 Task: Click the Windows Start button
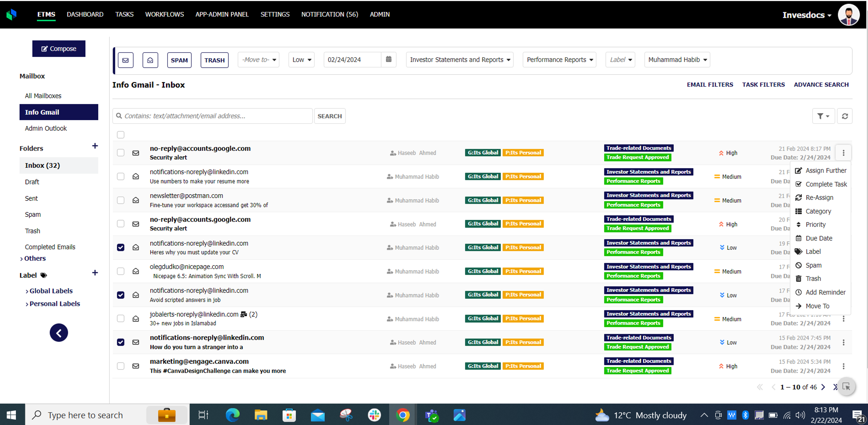[x=12, y=415]
